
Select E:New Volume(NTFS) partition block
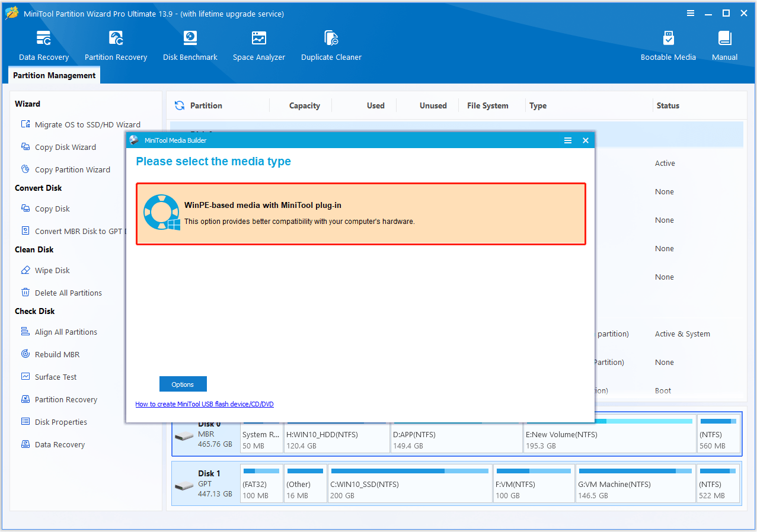pos(609,435)
